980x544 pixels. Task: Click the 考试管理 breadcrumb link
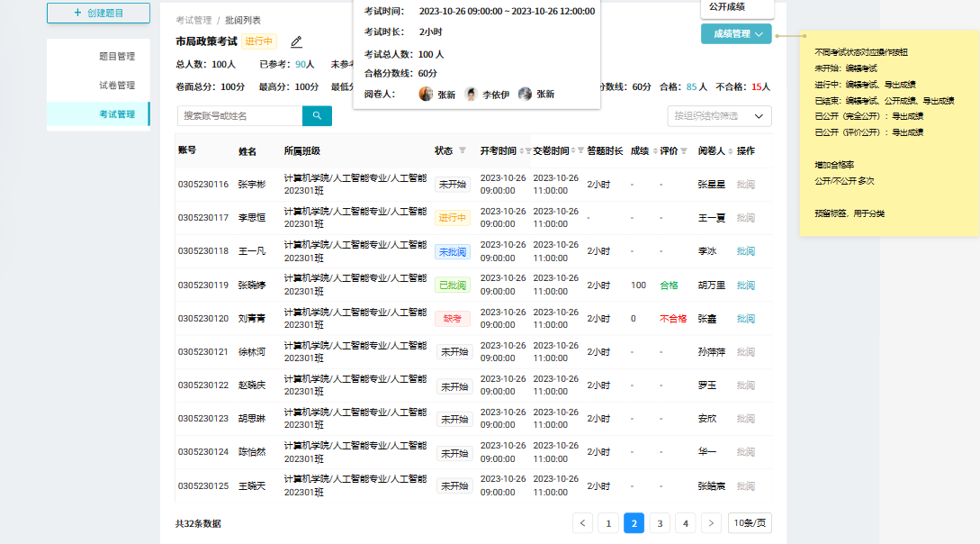pyautogui.click(x=193, y=20)
